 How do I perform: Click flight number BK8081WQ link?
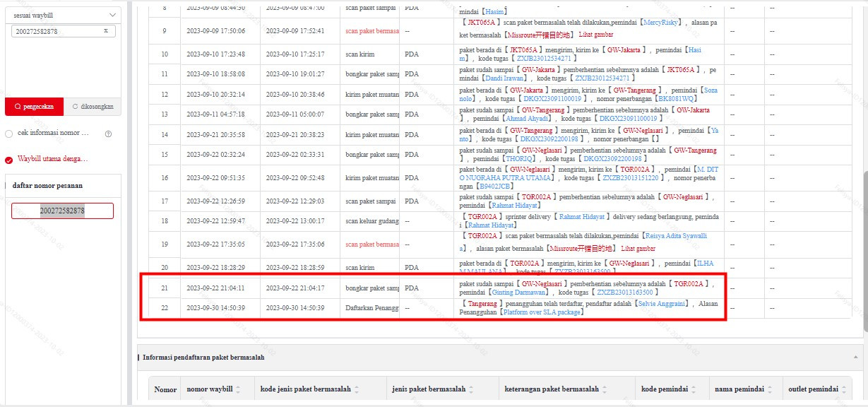click(677, 99)
